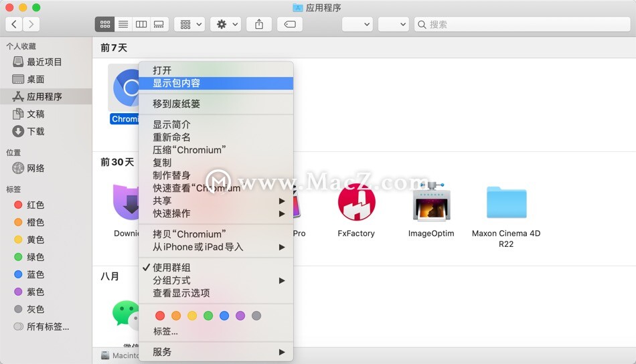Go back with the left chevron button
The image size is (636, 364).
click(14, 24)
